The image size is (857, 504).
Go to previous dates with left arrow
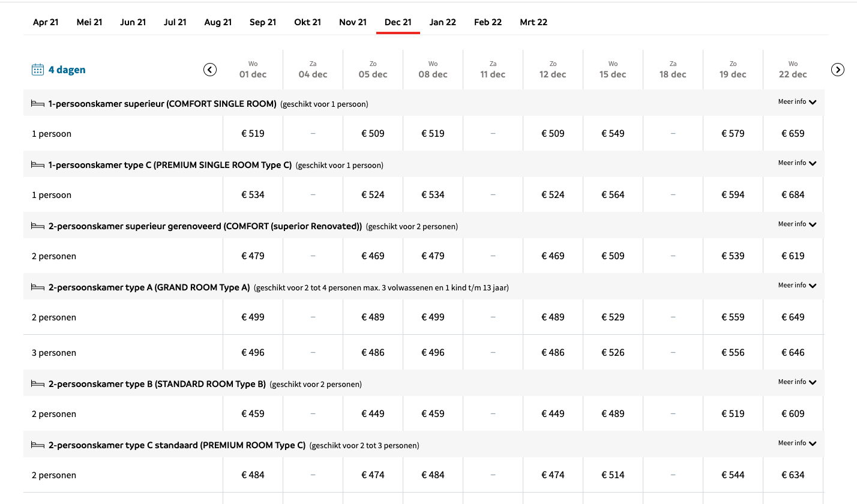click(210, 70)
